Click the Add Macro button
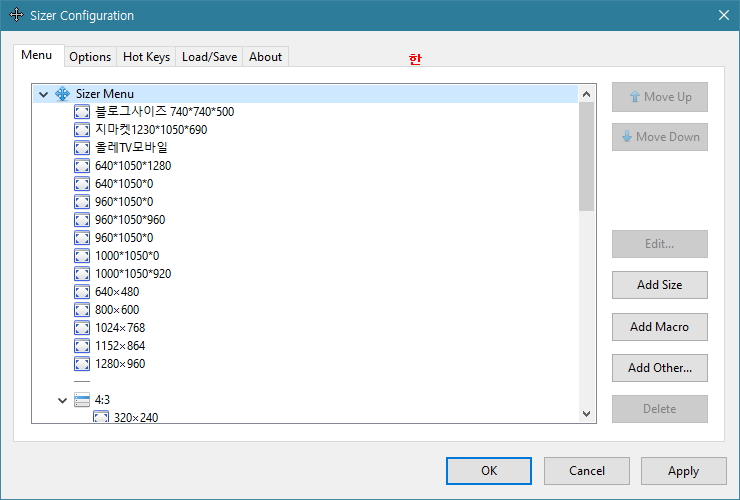The width and height of the screenshot is (740, 500). (x=660, y=327)
